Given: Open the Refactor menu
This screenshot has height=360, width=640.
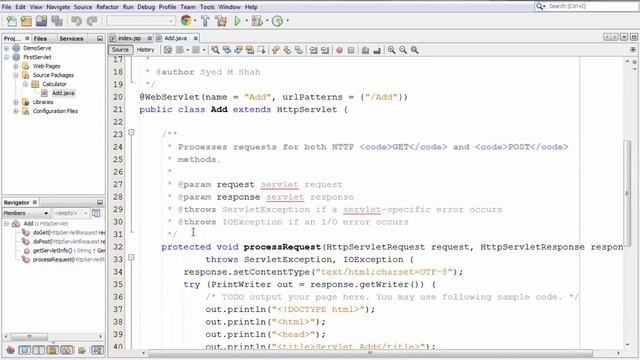Looking at the screenshot, I should tap(107, 7).
